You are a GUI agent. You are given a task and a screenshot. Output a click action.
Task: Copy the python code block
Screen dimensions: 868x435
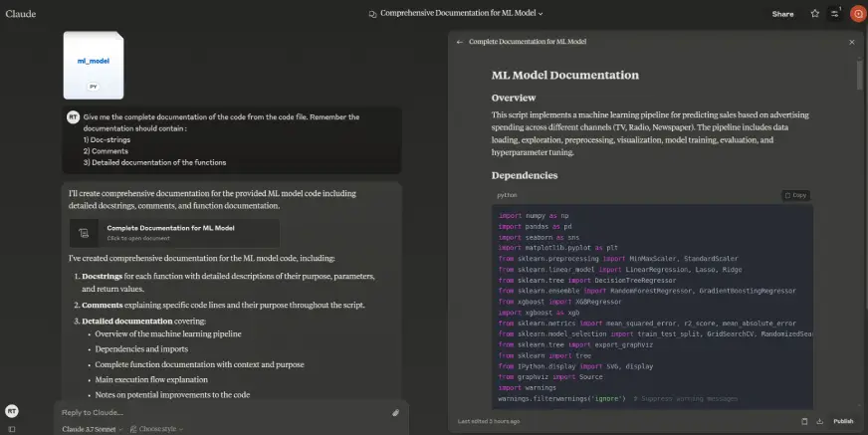(x=795, y=195)
